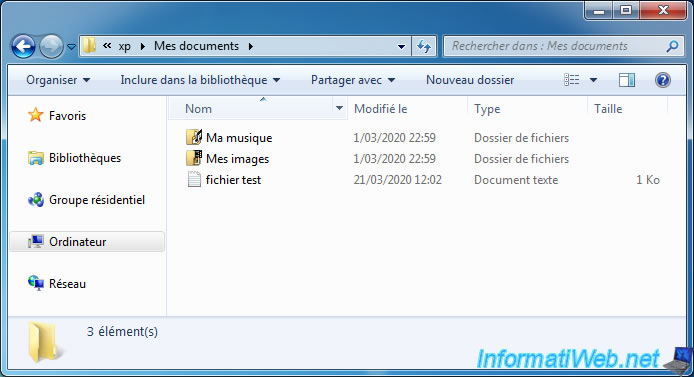Click the magnifier search icon

pyautogui.click(x=672, y=46)
